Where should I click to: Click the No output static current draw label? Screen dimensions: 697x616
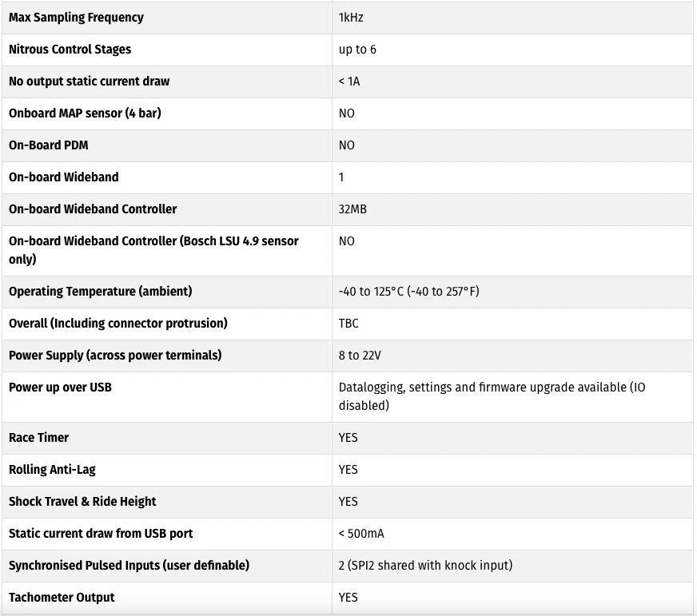coord(89,81)
